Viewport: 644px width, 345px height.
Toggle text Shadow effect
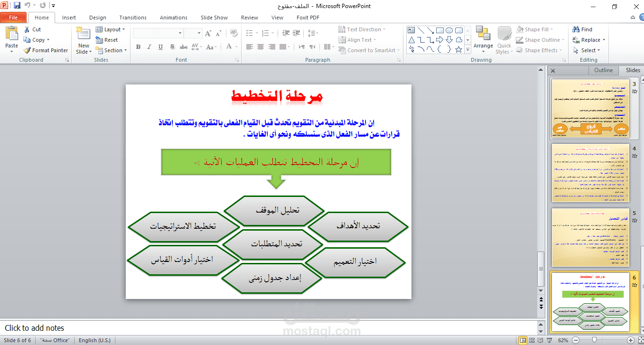pyautogui.click(x=171, y=47)
